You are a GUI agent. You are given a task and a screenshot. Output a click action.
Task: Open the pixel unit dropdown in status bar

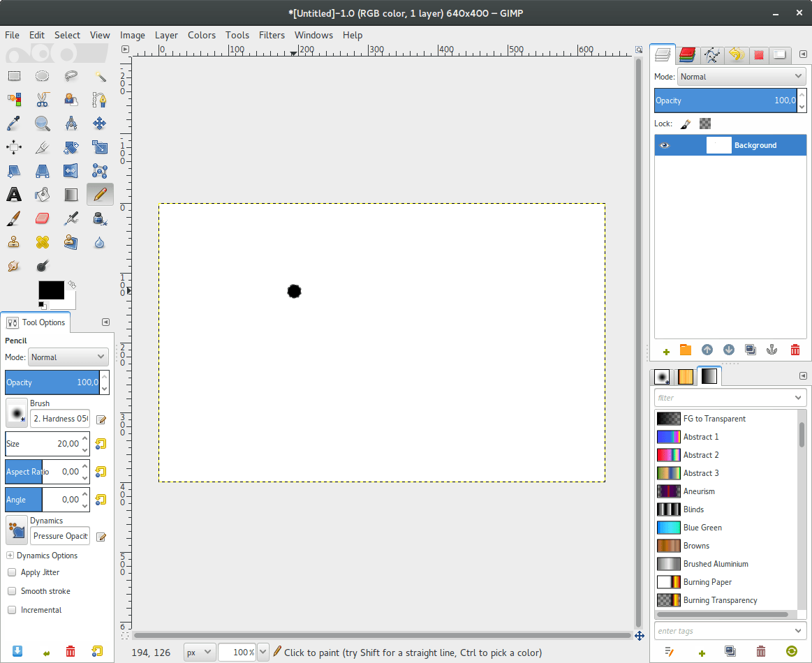click(x=199, y=652)
